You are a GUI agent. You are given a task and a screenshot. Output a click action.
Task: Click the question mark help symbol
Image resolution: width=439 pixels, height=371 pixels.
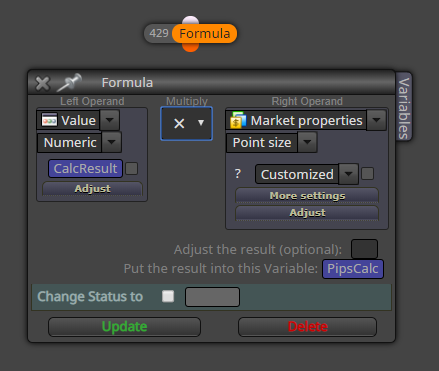238,174
